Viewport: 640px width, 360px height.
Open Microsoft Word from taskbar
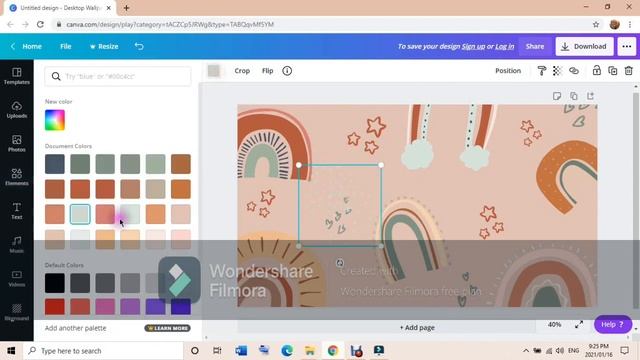pyautogui.click(x=241, y=351)
